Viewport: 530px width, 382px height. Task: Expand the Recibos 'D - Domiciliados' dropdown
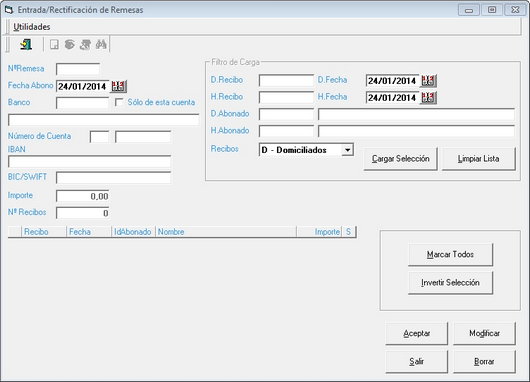click(x=347, y=150)
